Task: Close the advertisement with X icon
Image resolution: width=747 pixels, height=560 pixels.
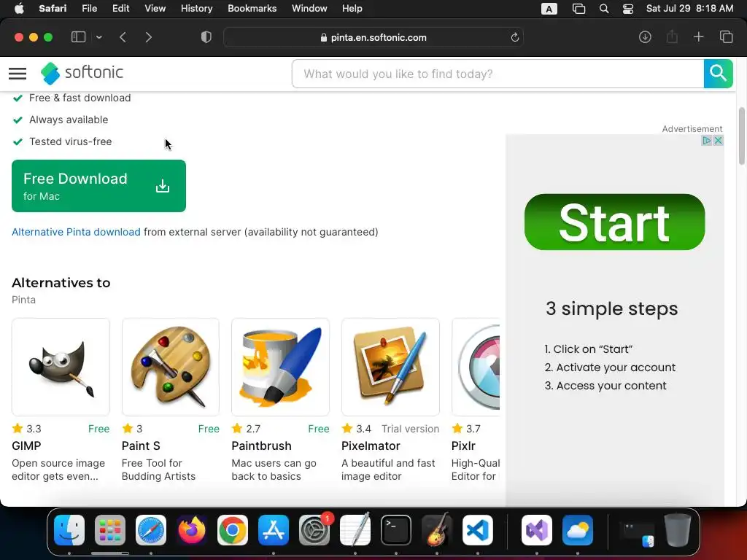Action: tap(719, 141)
